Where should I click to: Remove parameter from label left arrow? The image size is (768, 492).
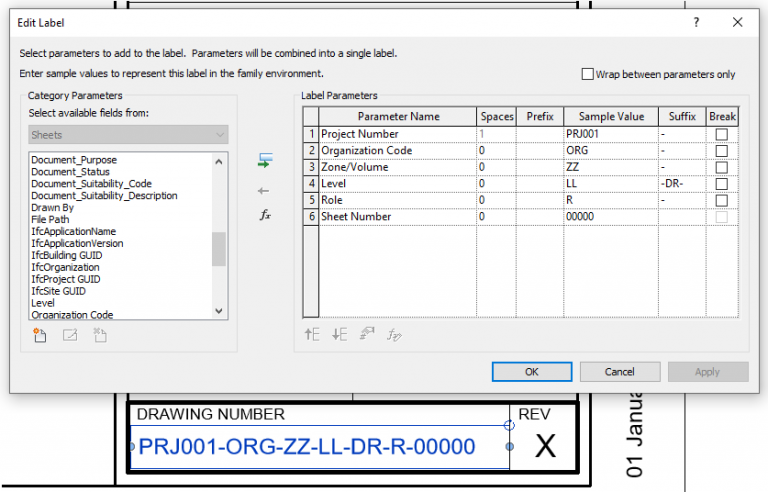264,191
